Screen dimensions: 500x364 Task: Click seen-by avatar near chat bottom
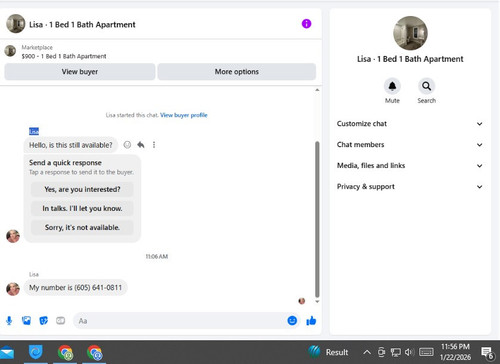[302, 301]
